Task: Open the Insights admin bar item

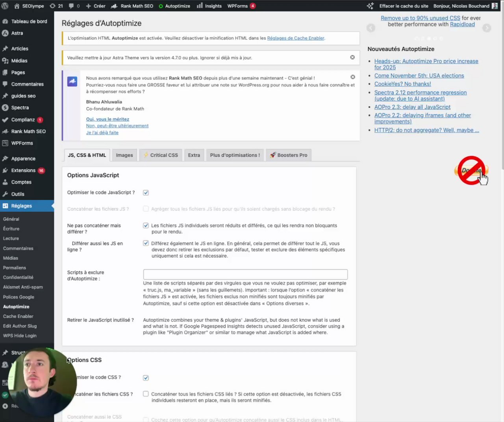Action: point(209,6)
